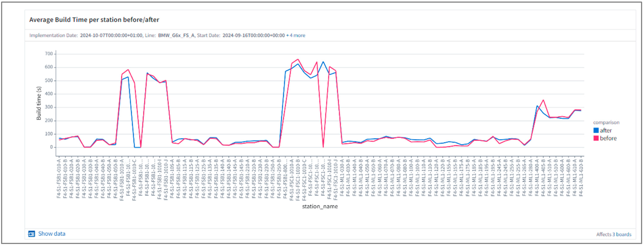Click the Line filter value BMW_G6x_FS_A
This screenshot has height=246, width=644.
pos(176,35)
